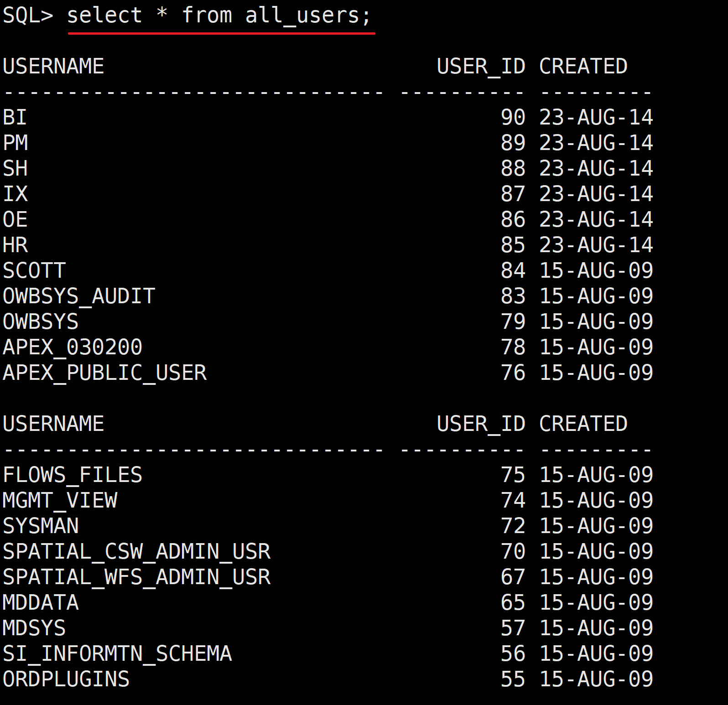The width and height of the screenshot is (728, 705).
Task: Click the SPATIAL_WFS_ADMIN_USR username
Action: click(x=136, y=577)
